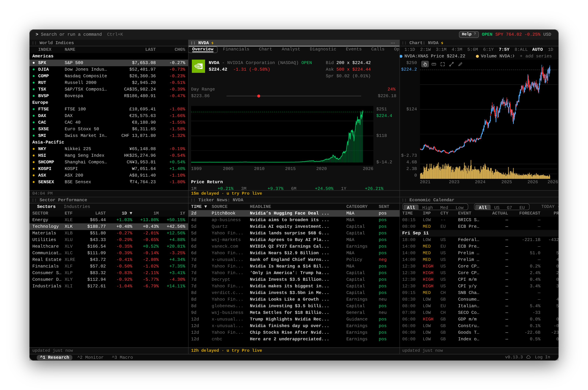
Task: Click the yellow status dot beside NKY
Action: pos(34,149)
